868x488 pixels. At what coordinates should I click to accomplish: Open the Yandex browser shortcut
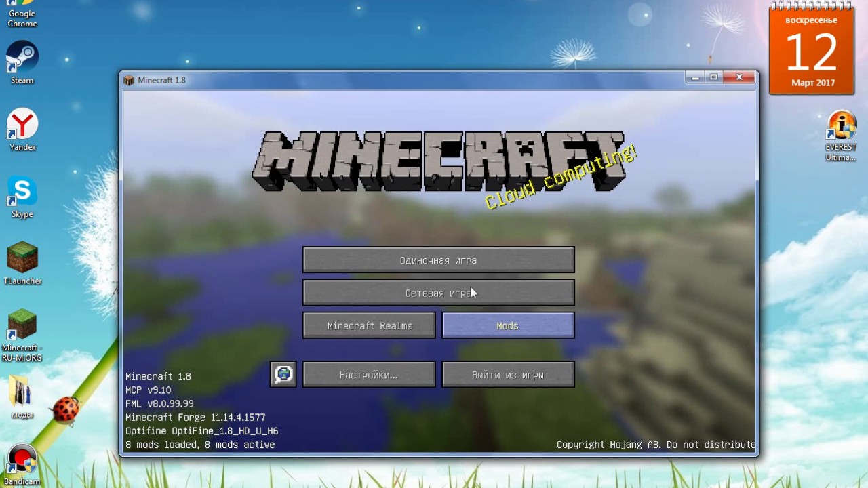[22, 129]
